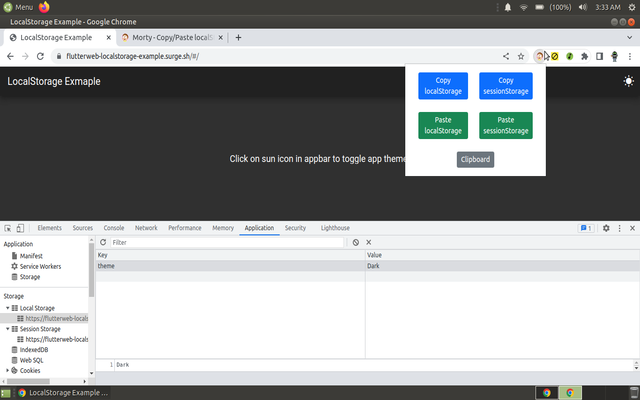This screenshot has width=640, height=400.
Task: Select Service Workers in Application sidebar
Action: click(40, 266)
